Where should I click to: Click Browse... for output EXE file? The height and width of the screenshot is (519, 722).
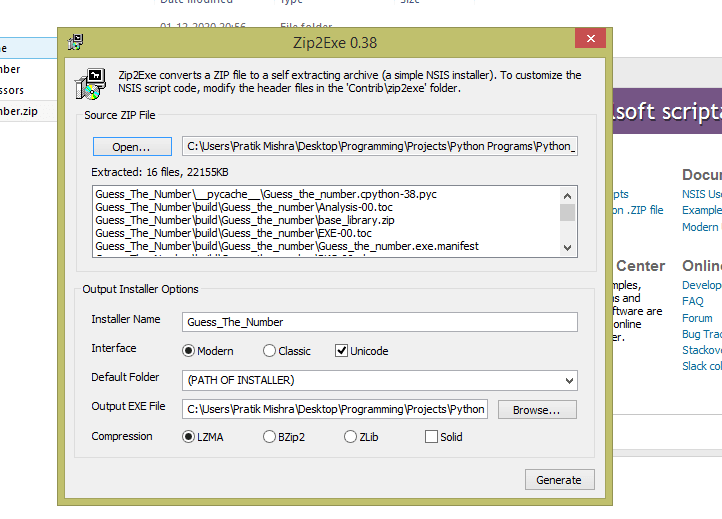[x=537, y=409]
